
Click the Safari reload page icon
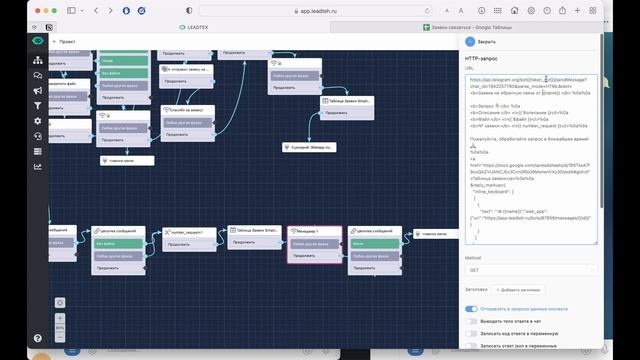point(427,11)
